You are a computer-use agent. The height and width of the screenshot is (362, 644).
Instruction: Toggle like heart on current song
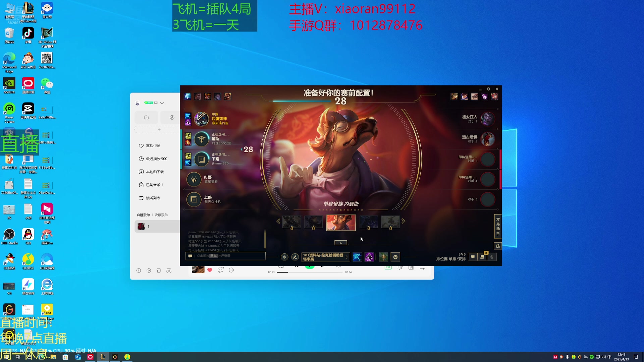[x=210, y=270]
